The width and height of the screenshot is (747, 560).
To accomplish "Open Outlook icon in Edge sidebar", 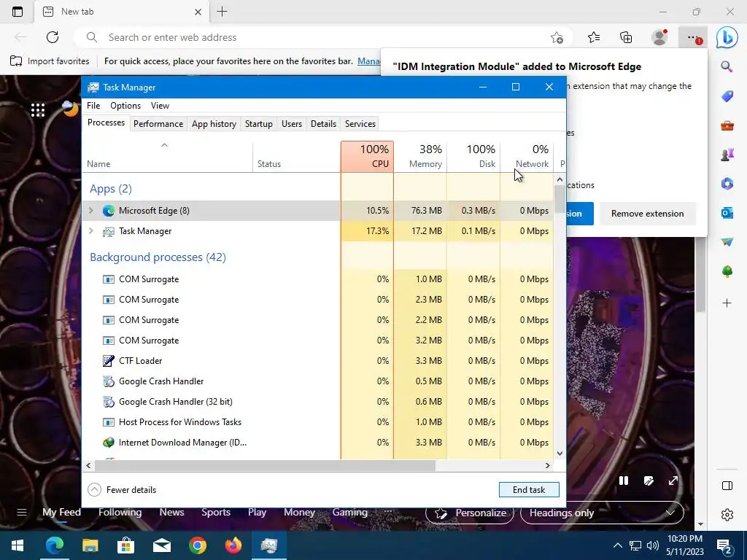I will [x=727, y=213].
